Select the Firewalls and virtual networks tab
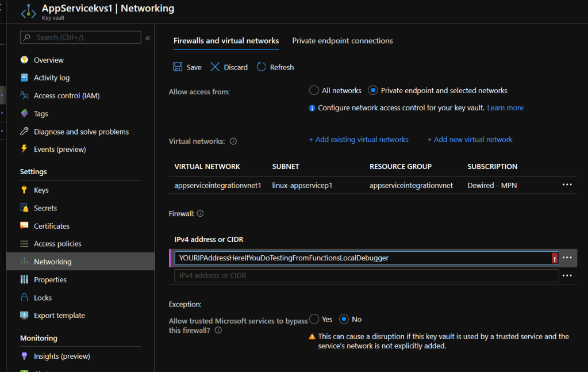Viewport: 588px width, 372px height. [x=226, y=41]
